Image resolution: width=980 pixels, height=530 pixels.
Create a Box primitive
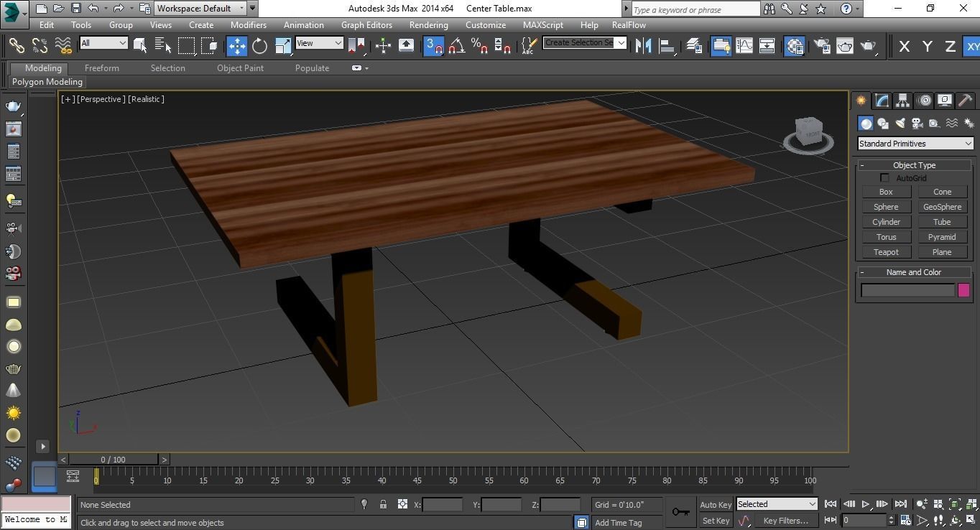(886, 192)
